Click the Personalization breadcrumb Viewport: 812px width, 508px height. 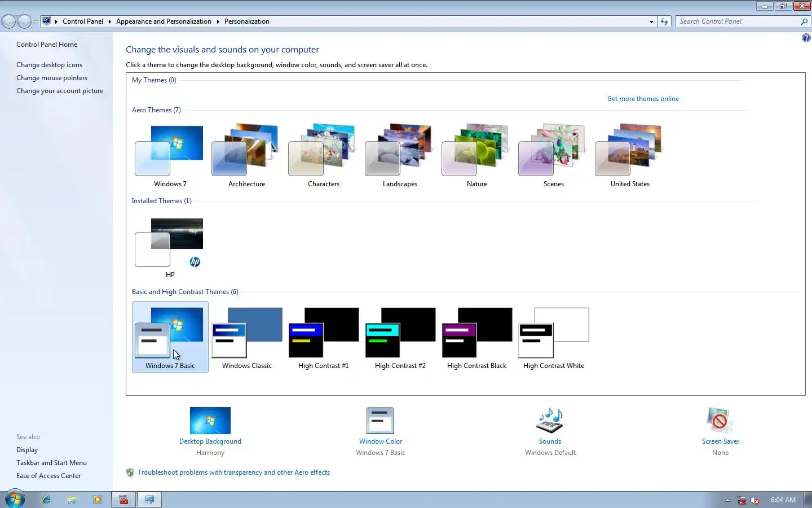247,21
